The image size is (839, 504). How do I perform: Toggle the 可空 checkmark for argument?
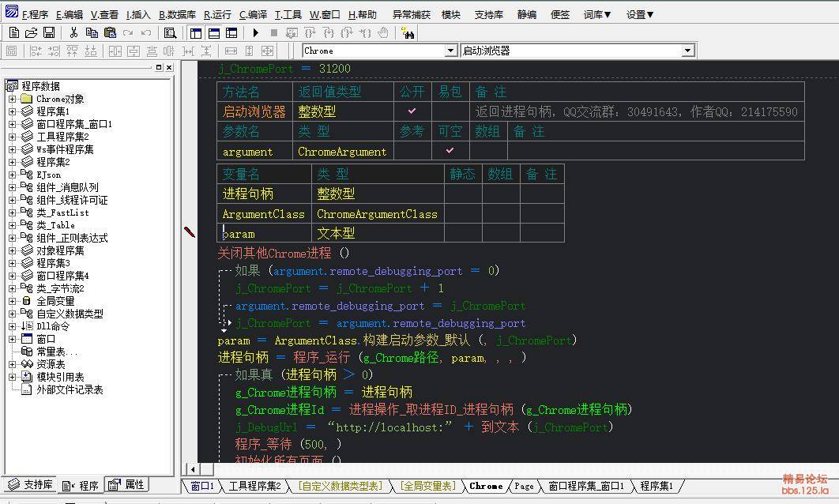(450, 151)
